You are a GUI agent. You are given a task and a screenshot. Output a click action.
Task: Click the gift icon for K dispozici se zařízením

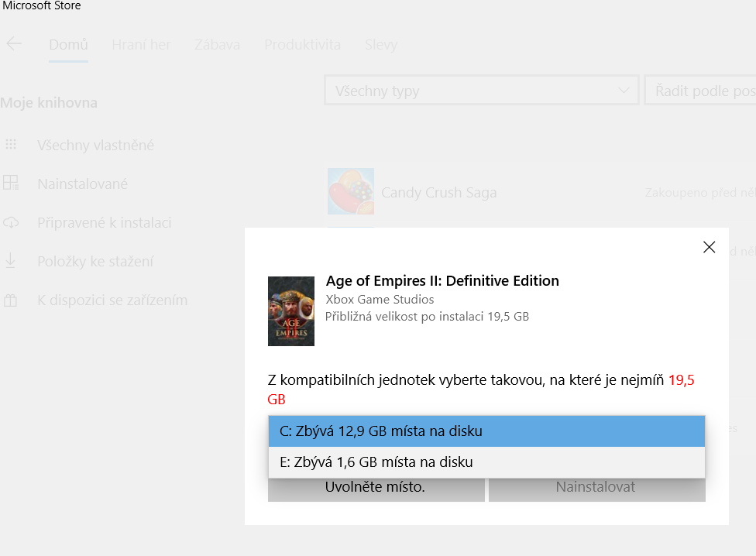click(x=10, y=300)
